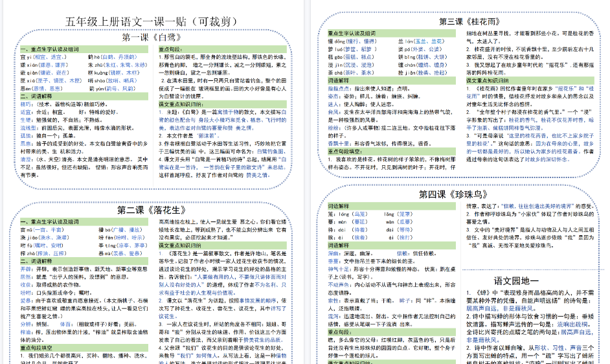Click the blue phrase 白鹭钓鱼图
The image size is (610, 364).
point(271,152)
